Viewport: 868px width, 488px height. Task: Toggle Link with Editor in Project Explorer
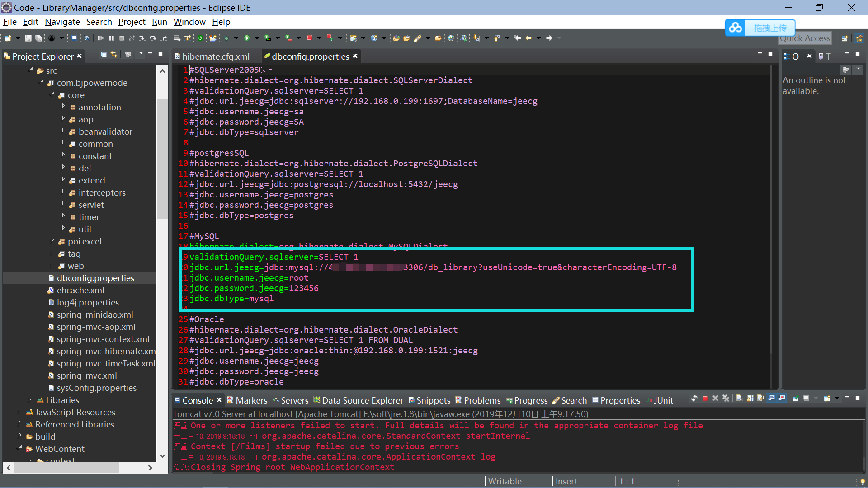(x=114, y=55)
